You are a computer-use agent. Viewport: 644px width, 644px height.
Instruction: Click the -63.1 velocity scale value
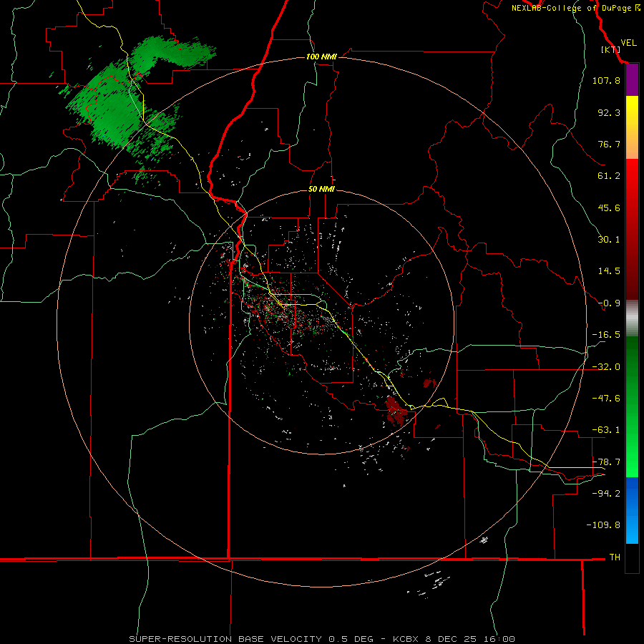tap(606, 429)
